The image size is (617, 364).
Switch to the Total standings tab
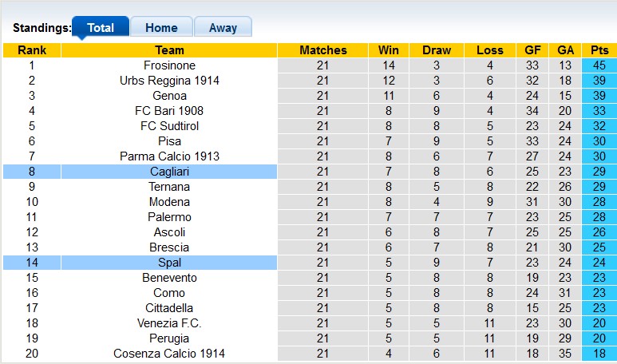point(101,27)
